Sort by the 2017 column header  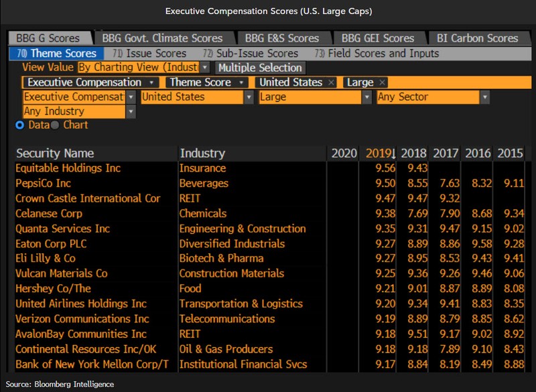[446, 153]
